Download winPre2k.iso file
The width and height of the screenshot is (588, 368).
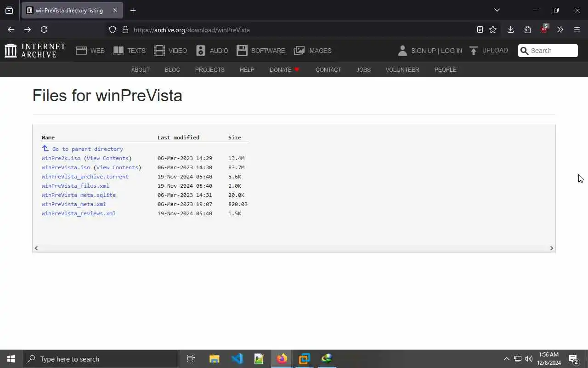[x=61, y=158]
